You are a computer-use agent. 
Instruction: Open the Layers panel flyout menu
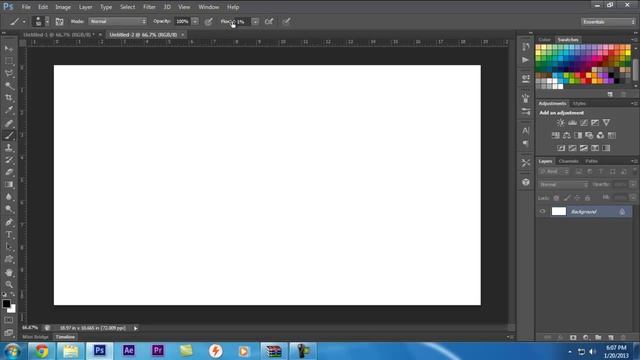coord(634,161)
